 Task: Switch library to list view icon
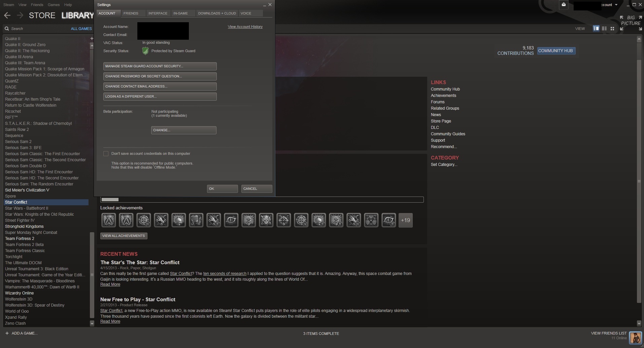click(604, 29)
